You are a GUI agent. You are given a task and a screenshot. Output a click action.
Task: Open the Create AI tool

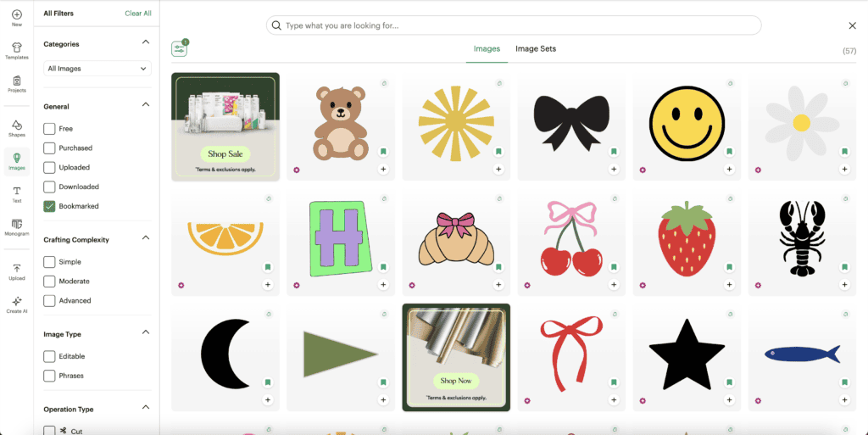pyautogui.click(x=17, y=304)
